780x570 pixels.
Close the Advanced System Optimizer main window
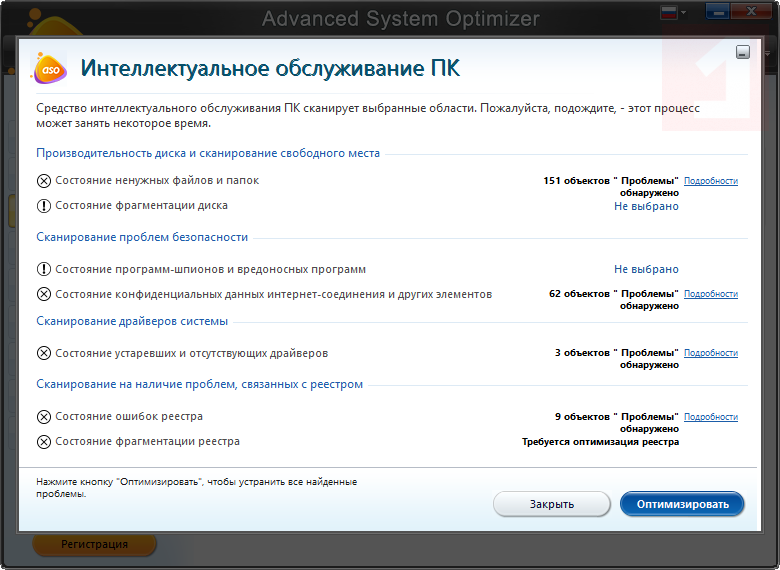(752, 11)
